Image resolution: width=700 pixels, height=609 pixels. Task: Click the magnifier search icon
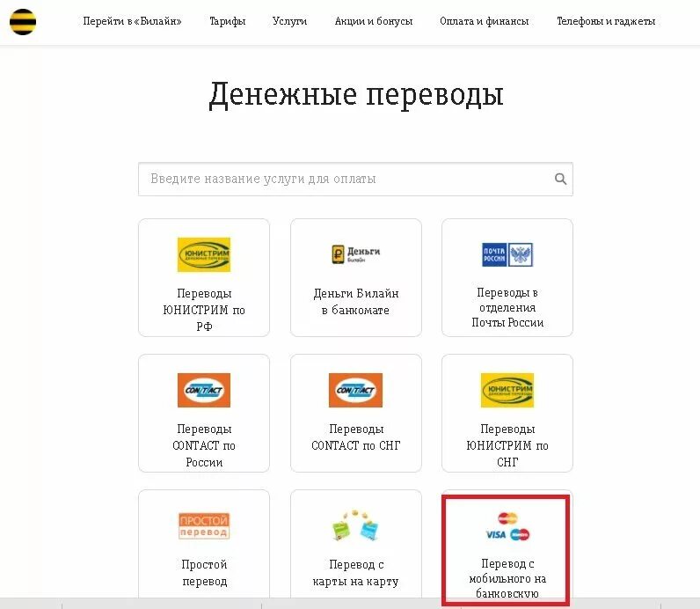coord(561,180)
